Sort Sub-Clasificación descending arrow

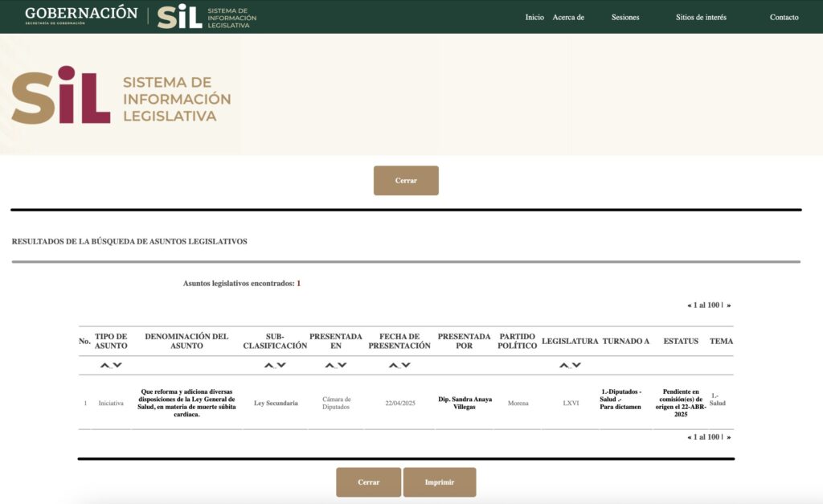(281, 366)
